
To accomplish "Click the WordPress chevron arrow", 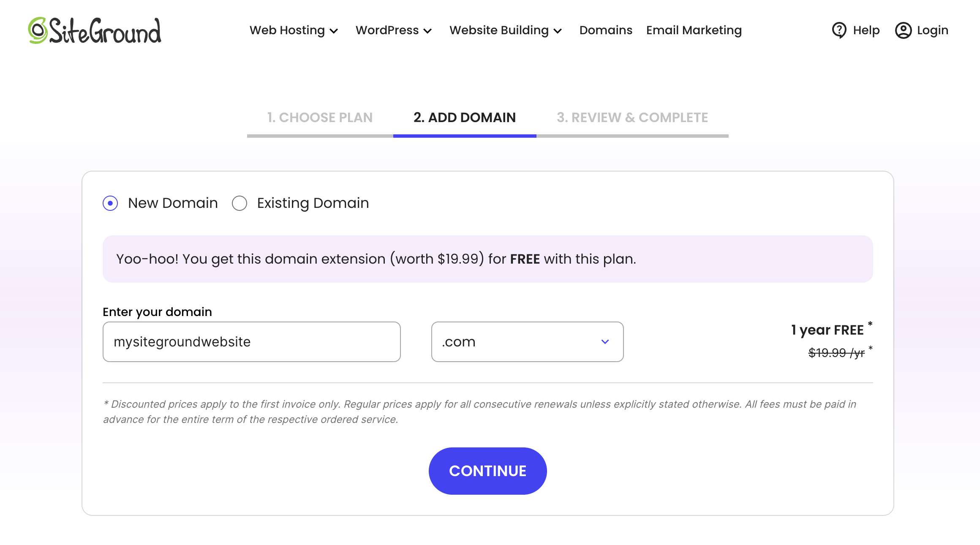I will pos(427,31).
